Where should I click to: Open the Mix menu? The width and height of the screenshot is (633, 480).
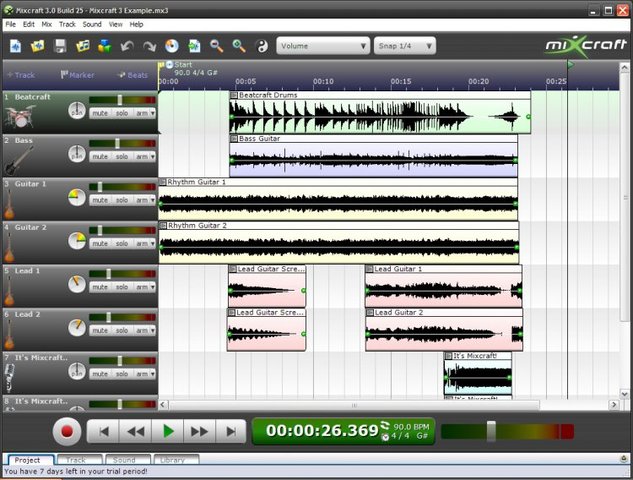tap(46, 24)
